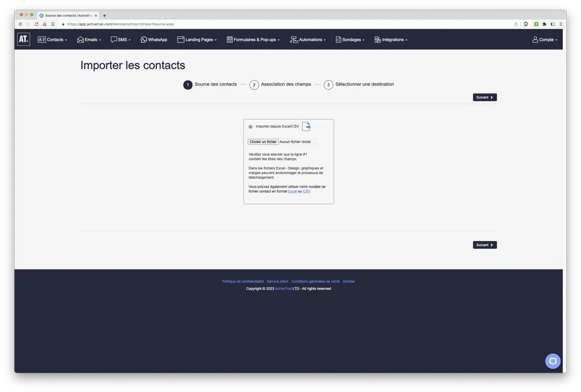Go to the WhatsApp section
Viewport: 581px width, 392px height.
tap(154, 39)
